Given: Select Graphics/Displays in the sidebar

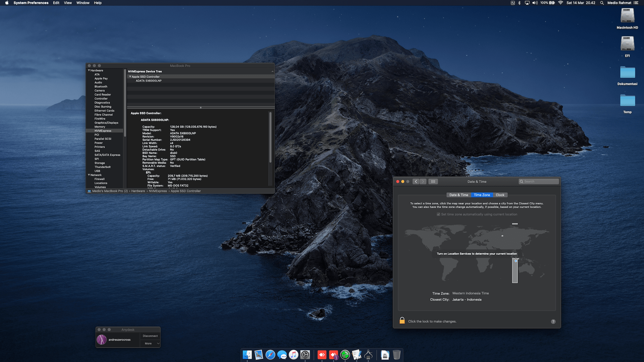Looking at the screenshot, I should point(106,123).
